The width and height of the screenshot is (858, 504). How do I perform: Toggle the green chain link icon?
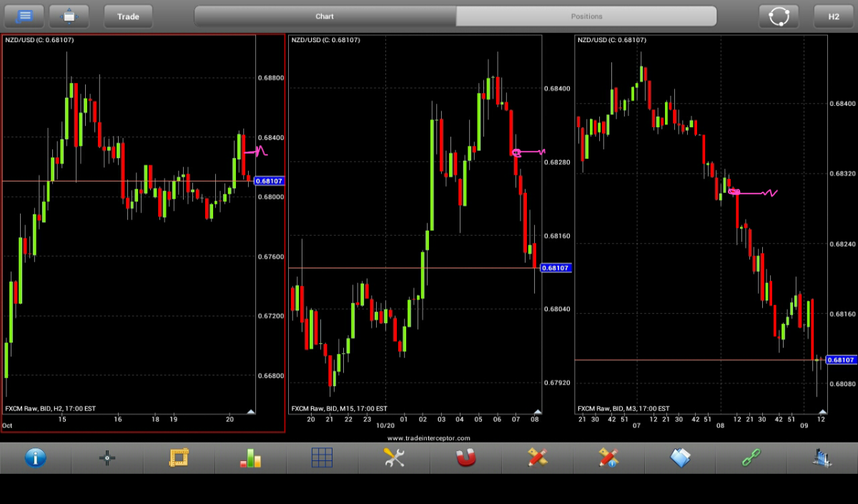[751, 458]
